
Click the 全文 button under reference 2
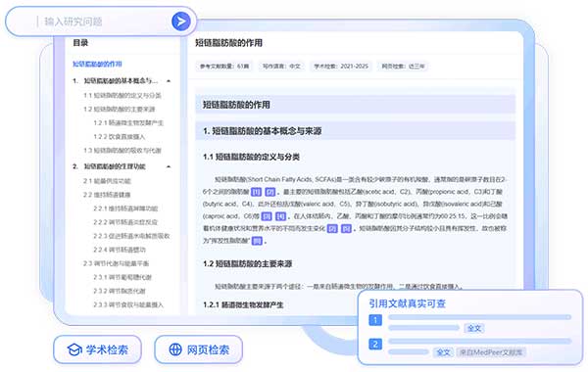[444, 352]
